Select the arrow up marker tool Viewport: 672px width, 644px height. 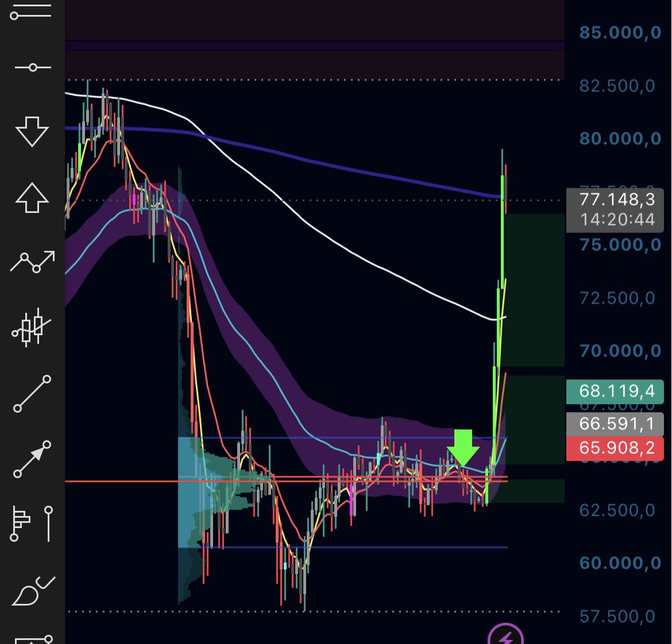pos(32,198)
